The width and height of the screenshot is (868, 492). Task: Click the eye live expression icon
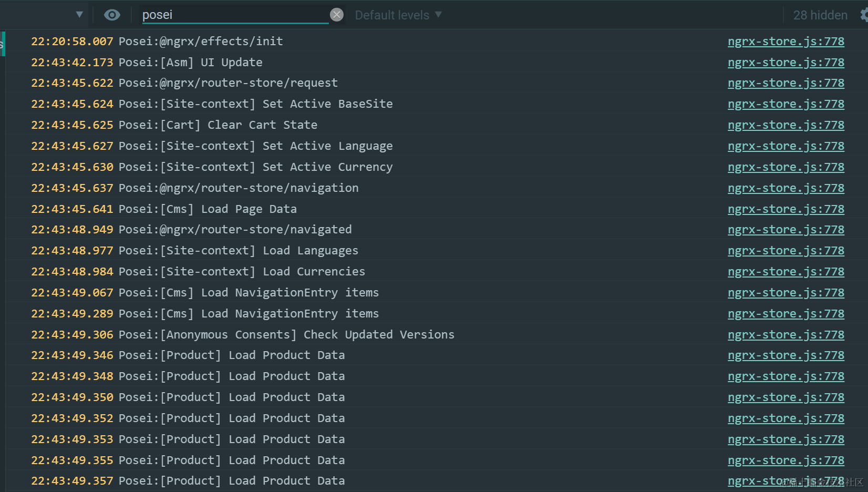coord(112,15)
